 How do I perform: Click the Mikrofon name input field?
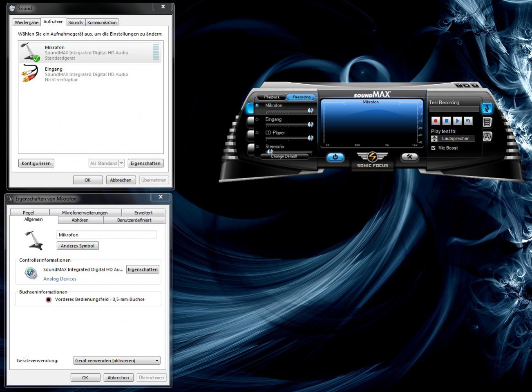click(x=106, y=235)
